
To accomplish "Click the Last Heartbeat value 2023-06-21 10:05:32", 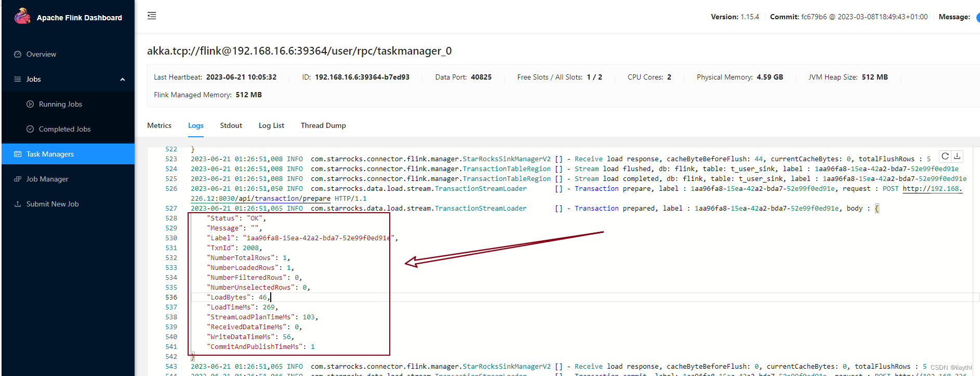I will (x=241, y=77).
